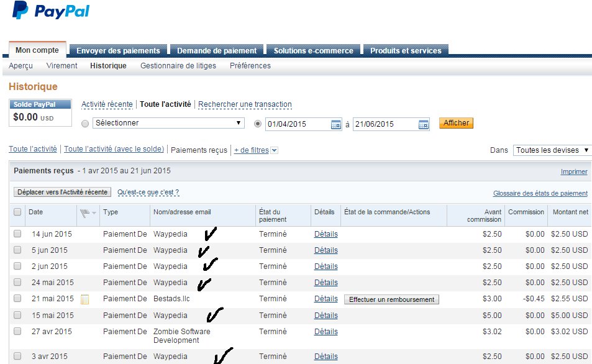Click the $5.00 USD net amount
Image resolution: width=592 pixels, height=364 pixels.
point(570,316)
